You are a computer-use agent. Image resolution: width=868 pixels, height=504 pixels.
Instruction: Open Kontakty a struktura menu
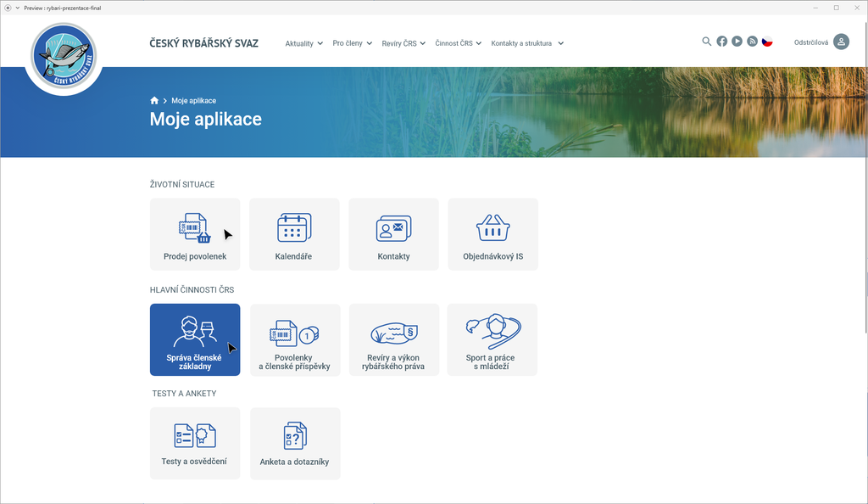pyautogui.click(x=527, y=43)
